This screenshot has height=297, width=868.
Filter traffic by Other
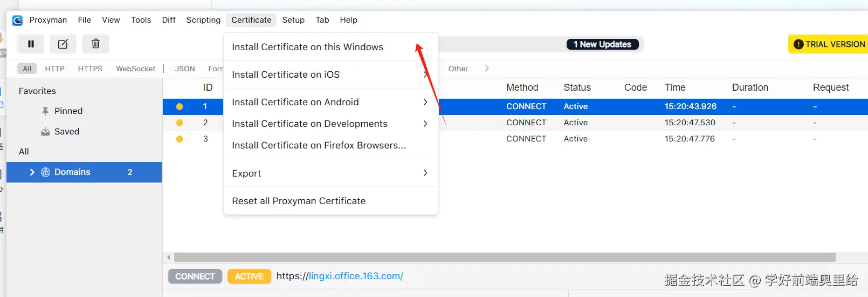(458, 69)
